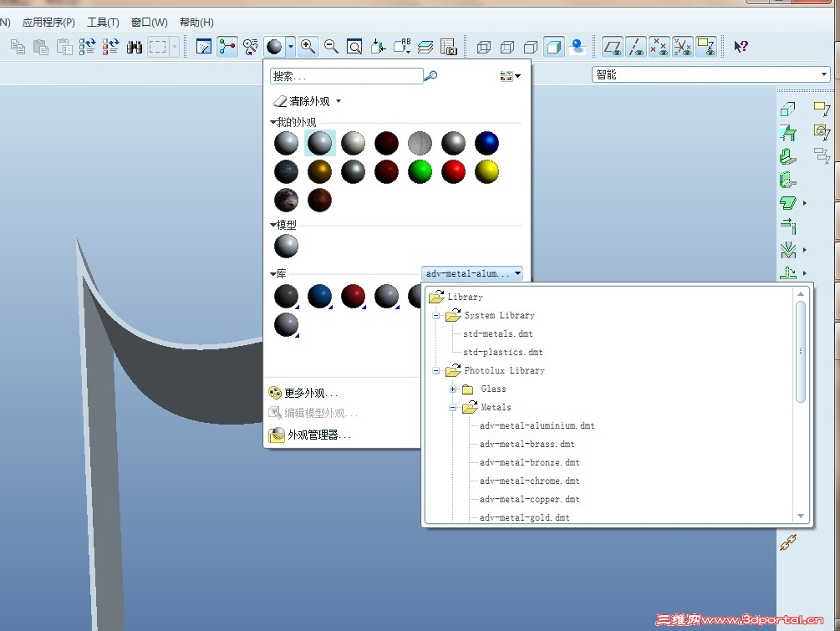The height and width of the screenshot is (631, 840).
Task: Select the bright red sphere appearance
Action: pos(453,171)
